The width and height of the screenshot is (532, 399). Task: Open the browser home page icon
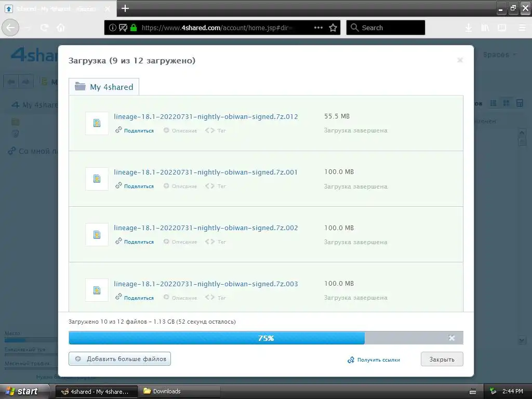[61, 28]
